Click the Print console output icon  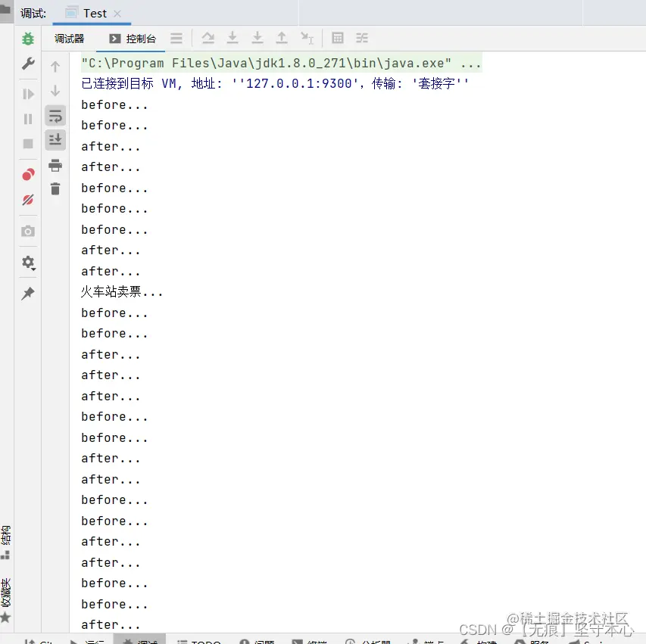[55, 165]
